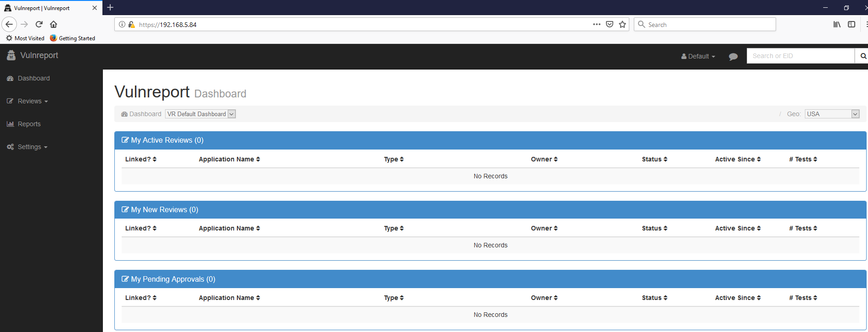The height and width of the screenshot is (332, 868).
Task: Sort Active Reviews by # Tests
Action: [803, 159]
